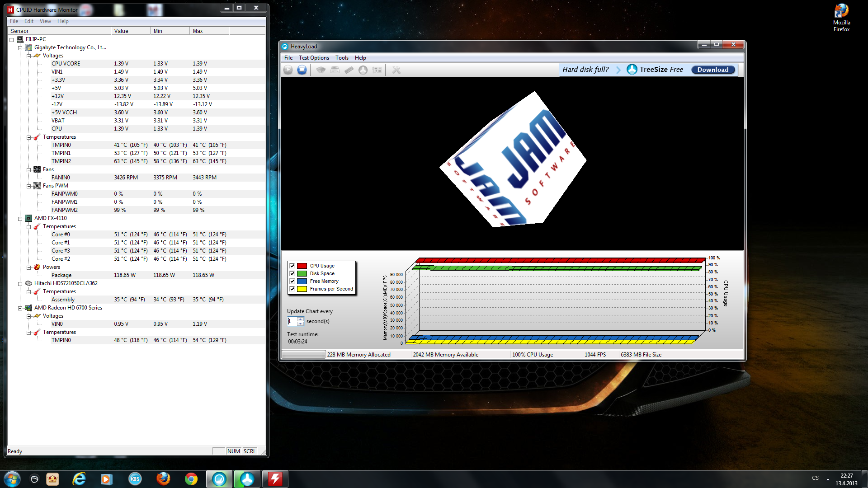
Task: Click the HeavyLoad start test play icon
Action: (288, 70)
